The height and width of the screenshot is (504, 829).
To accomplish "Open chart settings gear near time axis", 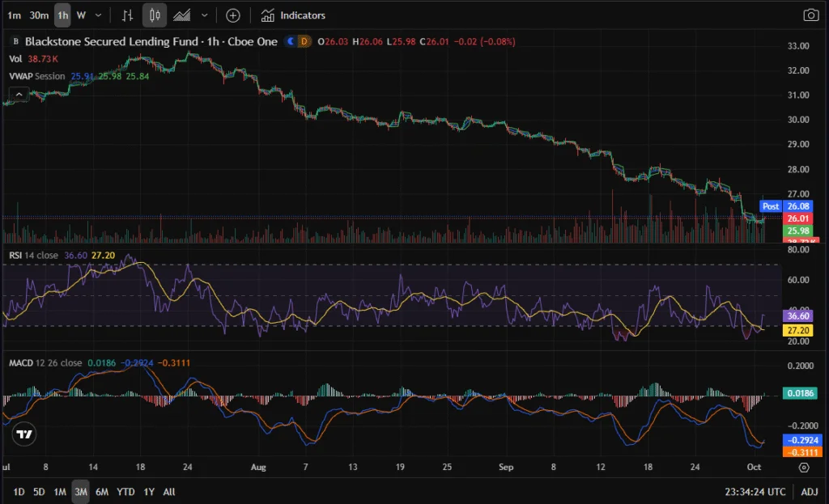I will pyautogui.click(x=803, y=467).
